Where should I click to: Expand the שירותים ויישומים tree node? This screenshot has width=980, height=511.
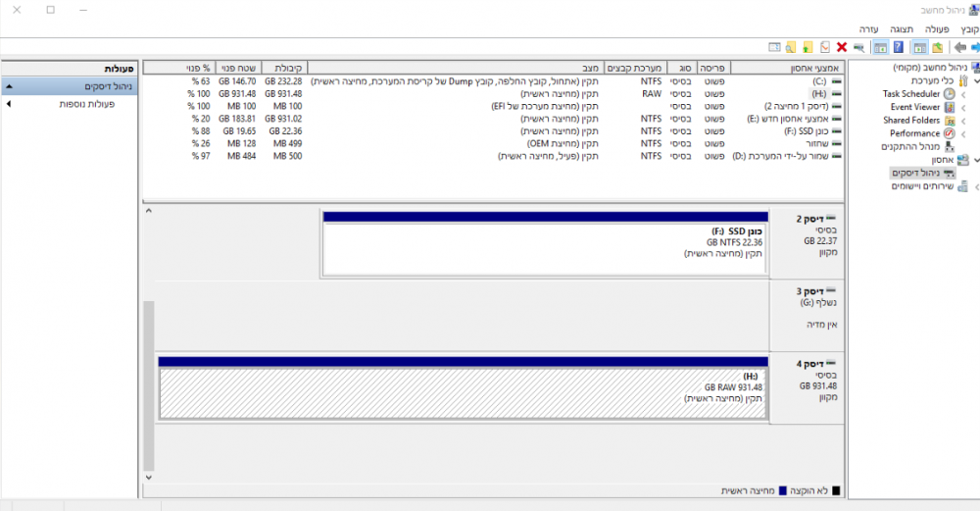pyautogui.click(x=976, y=187)
